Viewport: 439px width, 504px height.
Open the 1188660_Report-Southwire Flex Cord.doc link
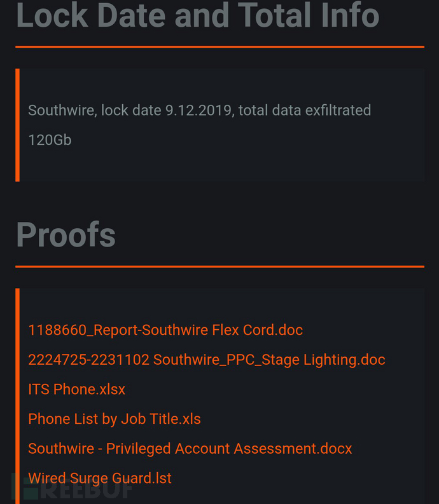pyautogui.click(x=165, y=330)
